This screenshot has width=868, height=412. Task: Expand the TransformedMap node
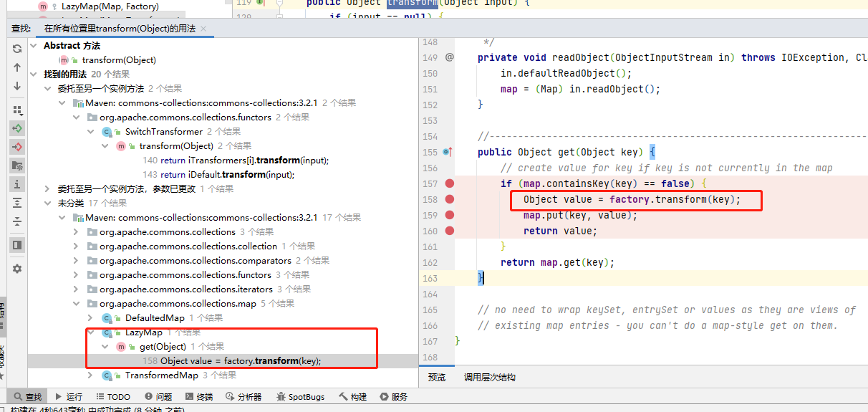click(90, 375)
